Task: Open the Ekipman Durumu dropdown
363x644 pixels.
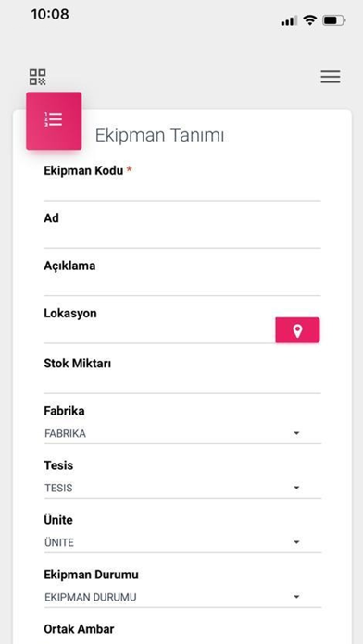Action: click(x=182, y=598)
